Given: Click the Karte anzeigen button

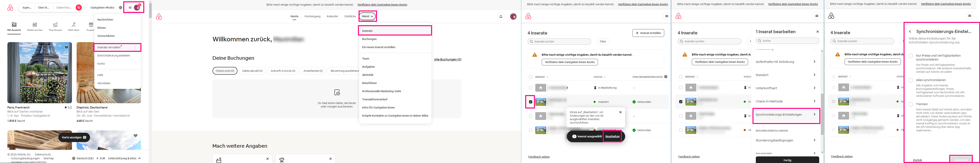Looking at the screenshot, I should pos(74,138).
